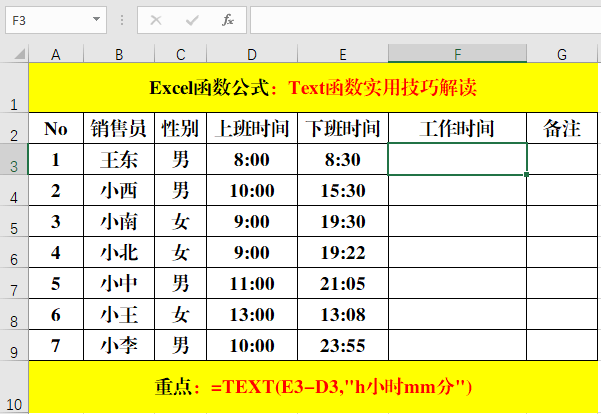Select row 6 header
This screenshot has height=414, width=601.
14,252
